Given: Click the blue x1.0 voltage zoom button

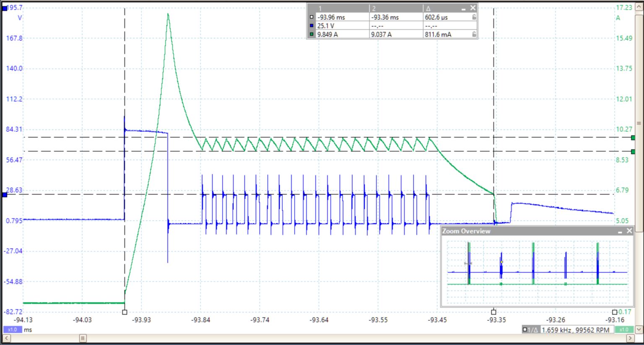Looking at the screenshot, I should [x=12, y=330].
